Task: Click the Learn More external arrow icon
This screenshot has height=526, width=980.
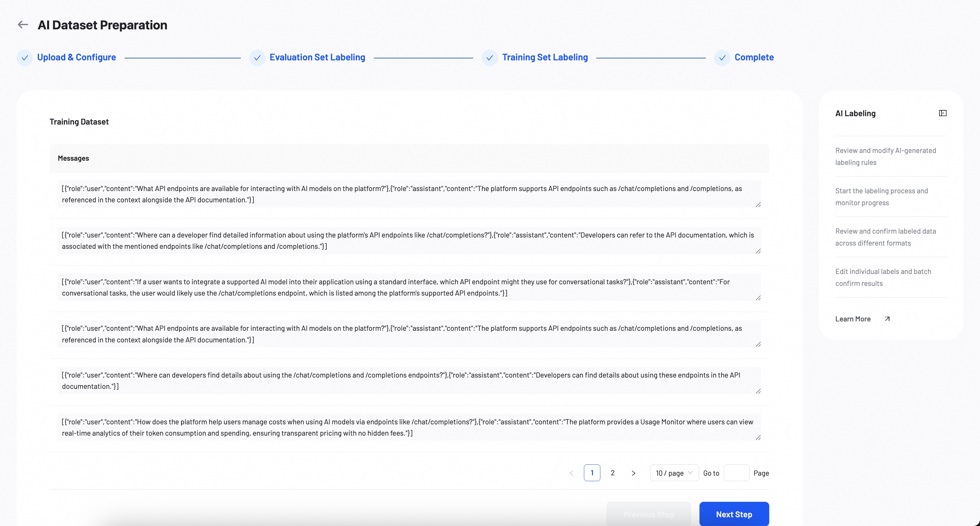Action: click(x=887, y=319)
